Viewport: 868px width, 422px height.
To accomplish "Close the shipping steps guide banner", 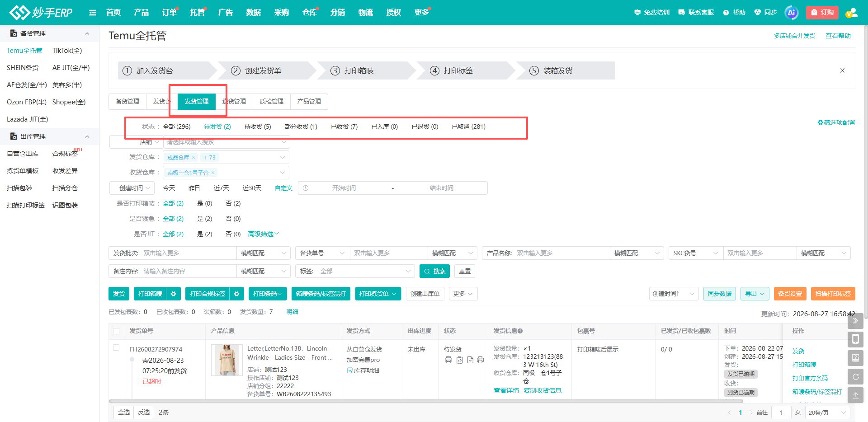I will coord(842,70).
